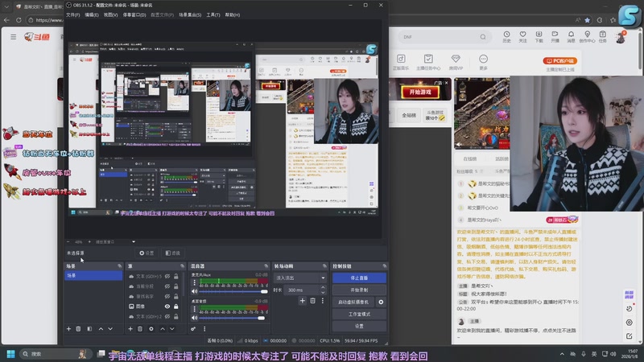Open Douyu hamburger menu in browser page
Screen dimensions: 644x362
[x=13, y=37]
